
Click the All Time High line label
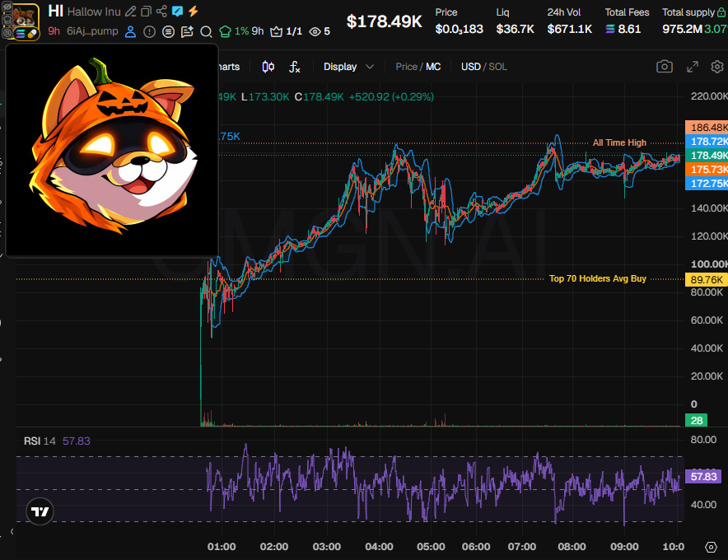pyautogui.click(x=619, y=142)
